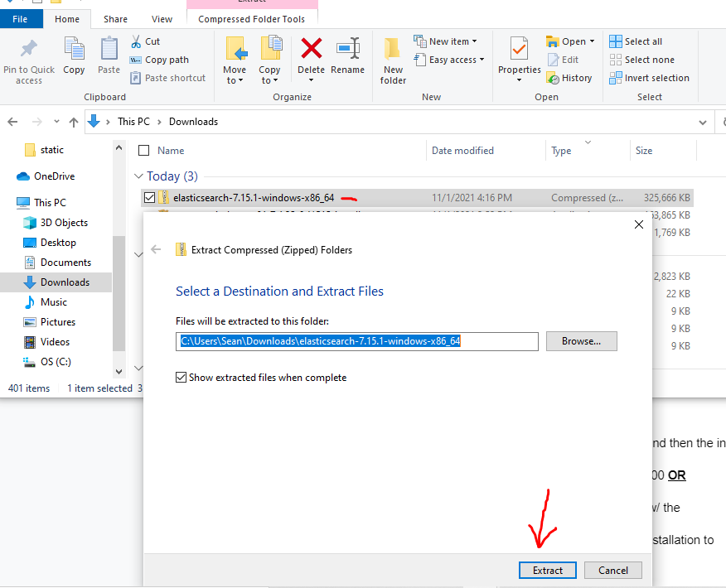The width and height of the screenshot is (726, 588).
Task: Click Select all in ribbon
Action: click(635, 41)
